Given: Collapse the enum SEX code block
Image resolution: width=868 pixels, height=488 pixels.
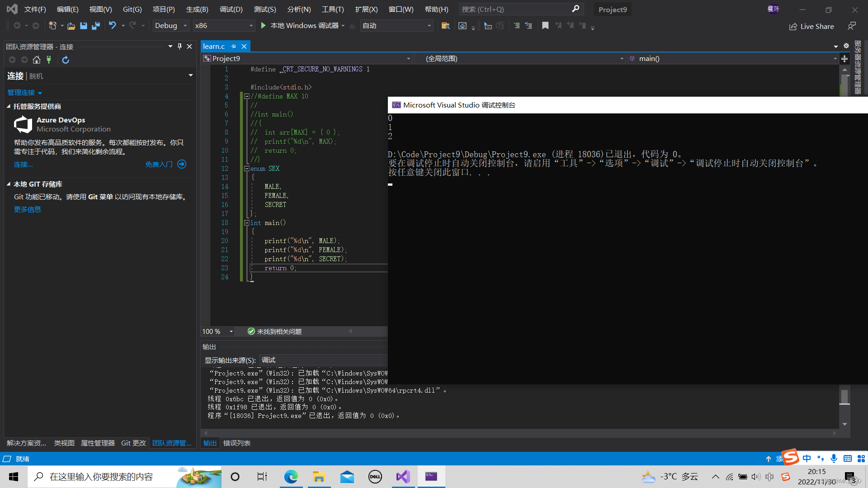Looking at the screenshot, I should click(x=247, y=169).
